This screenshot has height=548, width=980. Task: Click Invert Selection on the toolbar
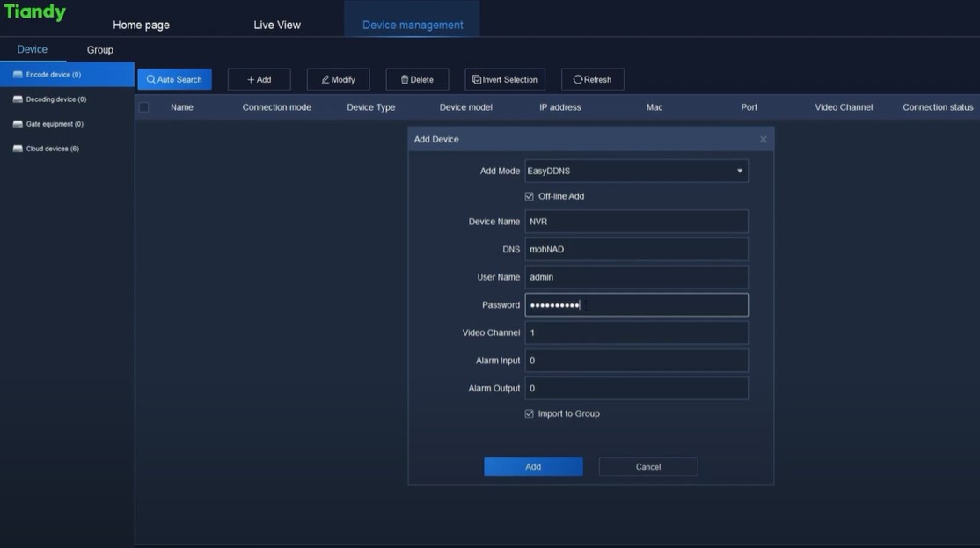click(x=505, y=78)
